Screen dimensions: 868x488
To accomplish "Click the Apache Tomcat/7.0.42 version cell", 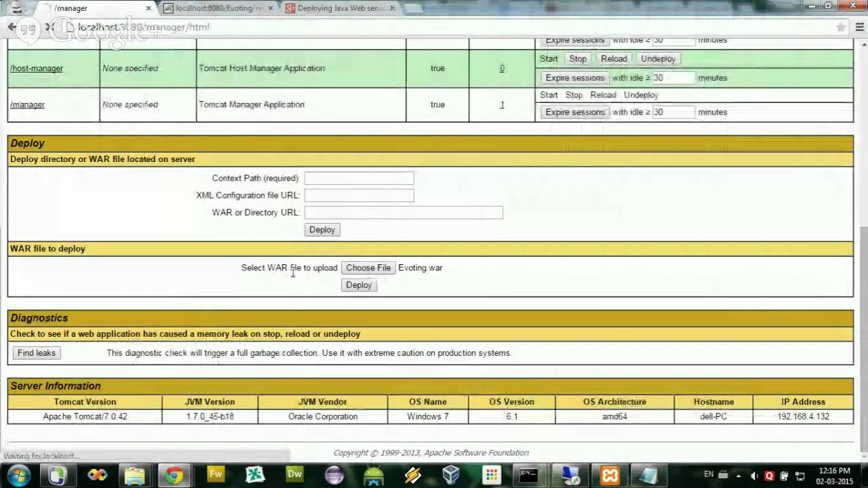I will click(x=85, y=416).
